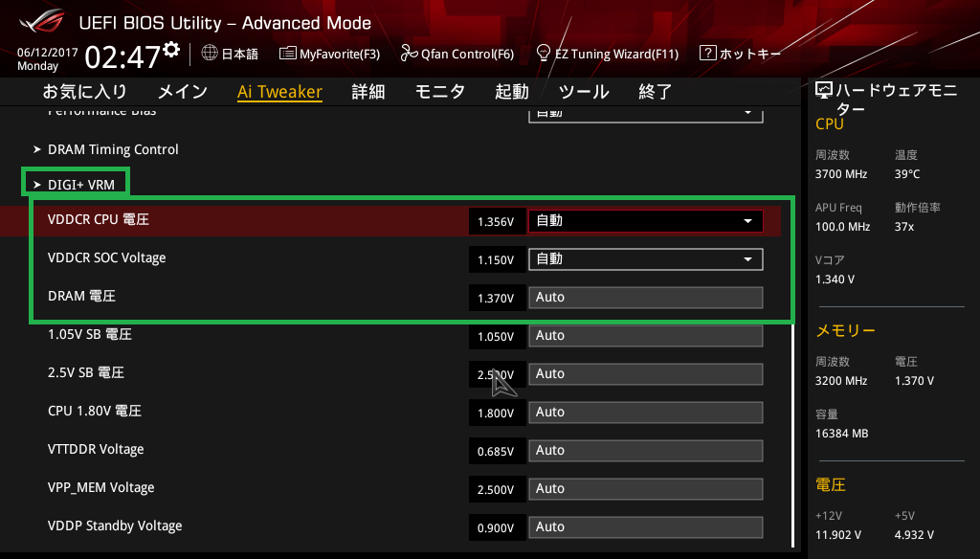This screenshot has height=559, width=980.
Task: Click the 1.800V CPU value
Action: pos(497,414)
